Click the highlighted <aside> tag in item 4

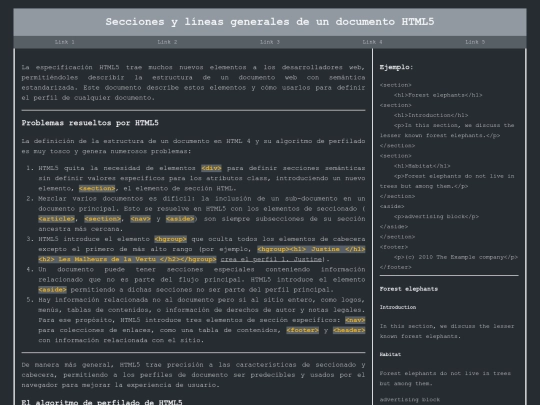(52, 290)
